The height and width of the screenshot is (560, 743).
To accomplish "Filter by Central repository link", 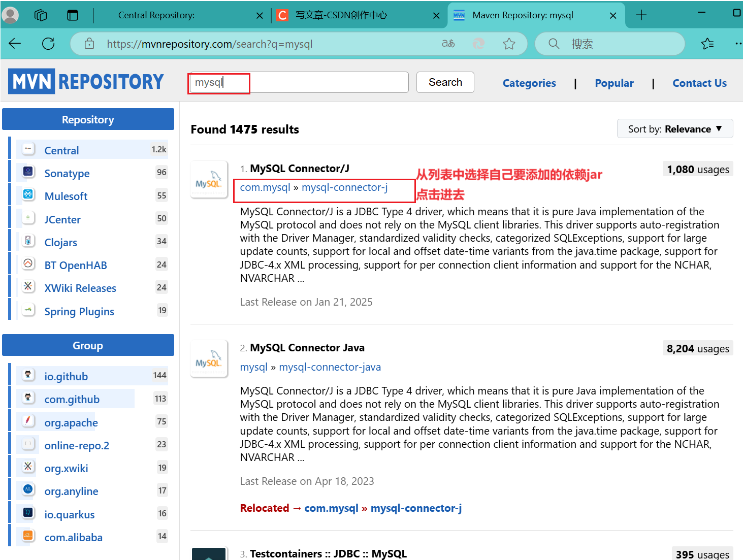I will coord(61,150).
